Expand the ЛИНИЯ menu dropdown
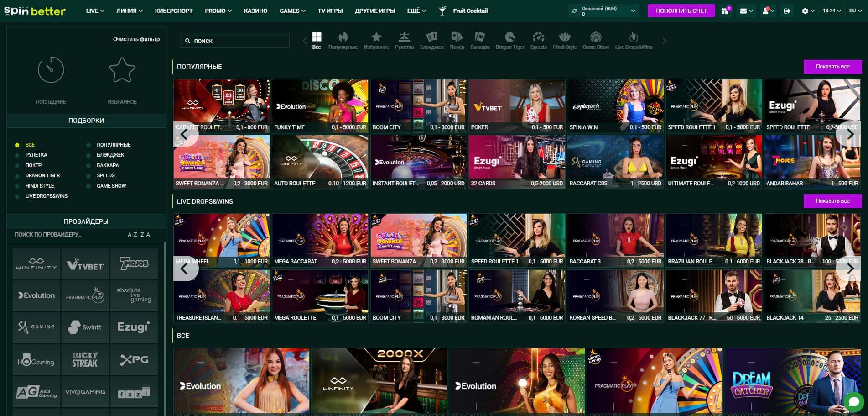868x416 pixels. tap(129, 11)
